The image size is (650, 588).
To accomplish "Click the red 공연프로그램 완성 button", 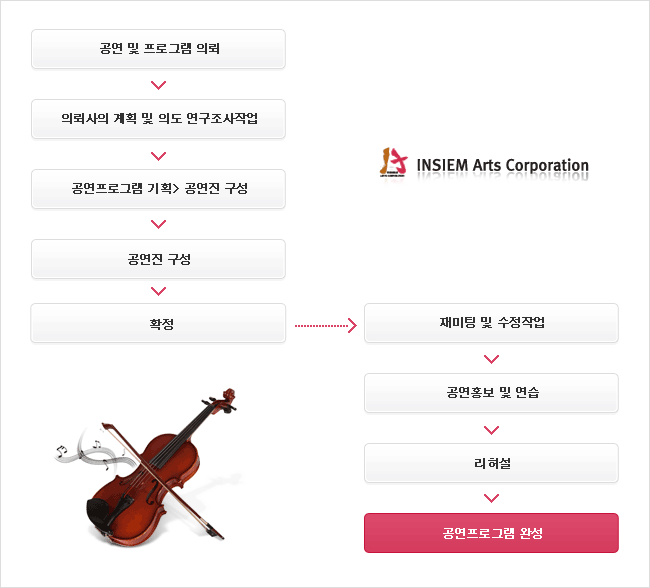I will (491, 533).
